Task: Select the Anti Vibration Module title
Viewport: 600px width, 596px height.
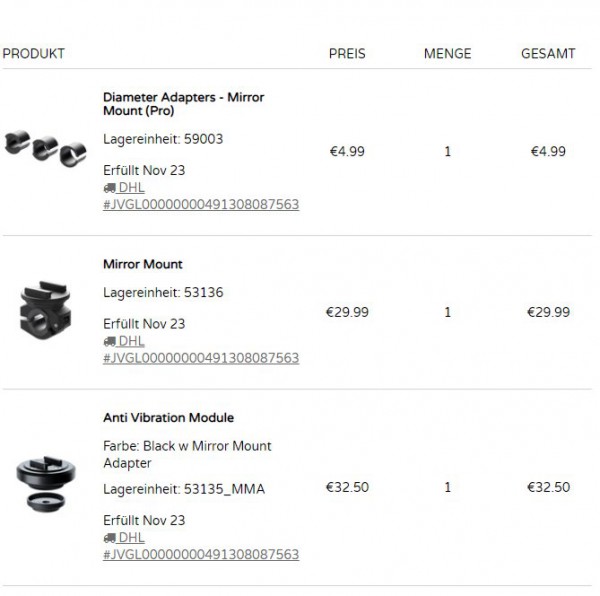Action: [x=168, y=418]
